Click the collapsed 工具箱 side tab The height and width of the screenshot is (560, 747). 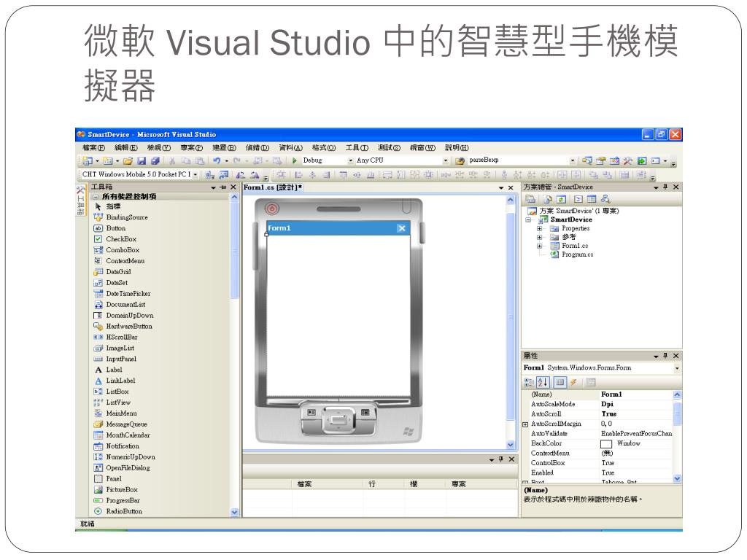(x=80, y=200)
